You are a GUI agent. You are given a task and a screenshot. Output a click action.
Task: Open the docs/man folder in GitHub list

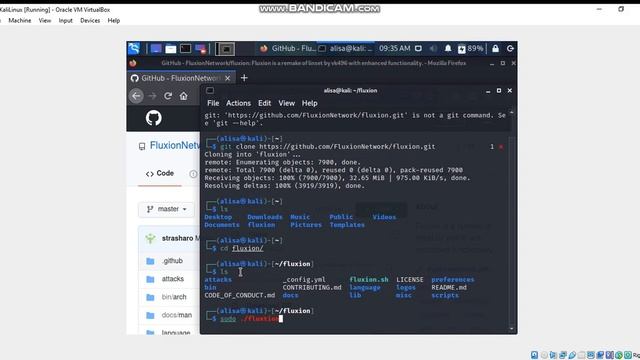tap(176, 315)
